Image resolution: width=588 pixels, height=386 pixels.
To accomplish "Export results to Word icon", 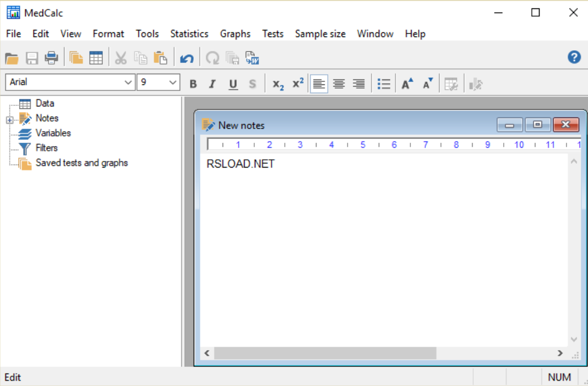I will (252, 58).
